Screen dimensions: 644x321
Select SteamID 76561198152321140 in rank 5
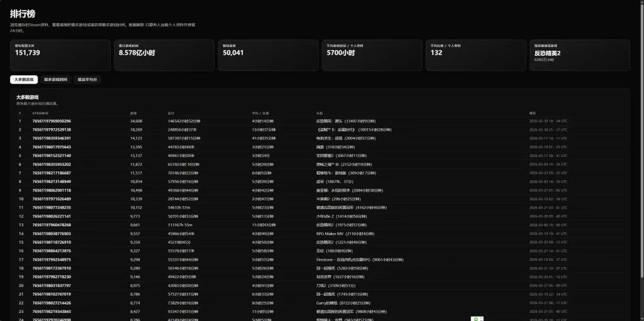coord(52,155)
